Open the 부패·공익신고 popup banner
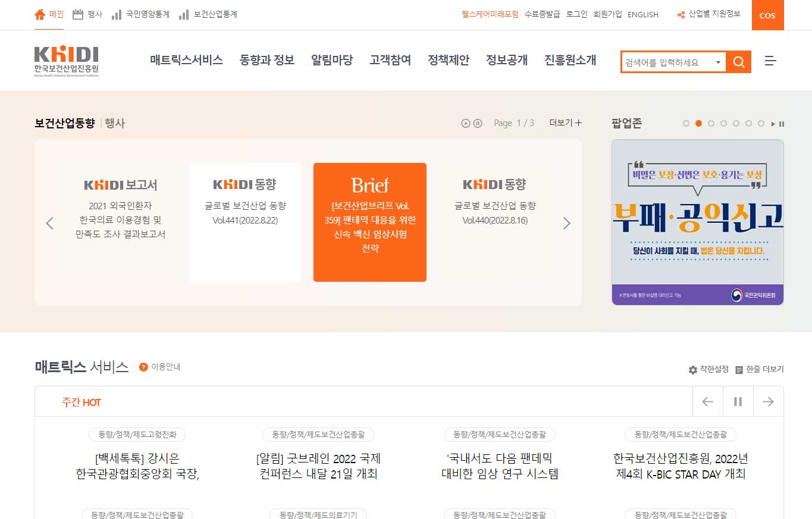The height and width of the screenshot is (519, 812). (697, 222)
